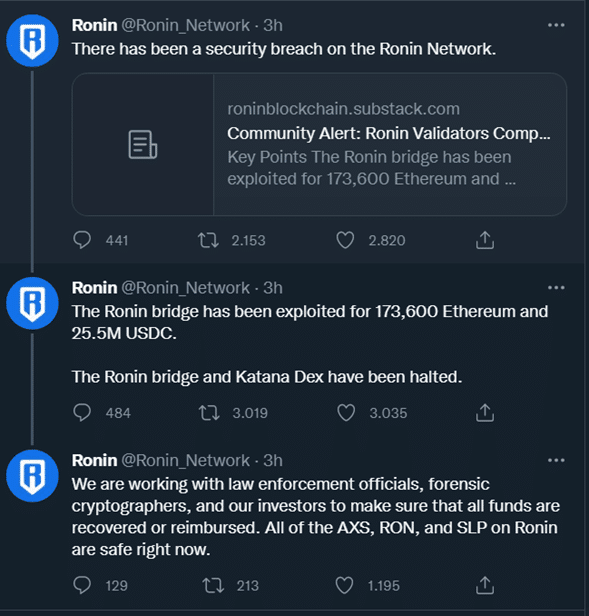Share the law enforcement tweet
The height and width of the screenshot is (616, 589).
[x=485, y=585]
